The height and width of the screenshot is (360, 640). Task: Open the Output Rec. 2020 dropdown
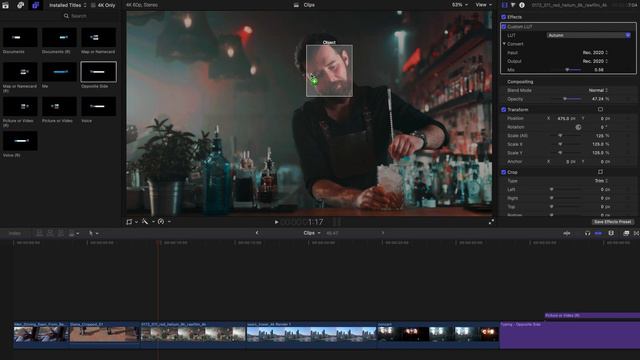(595, 61)
